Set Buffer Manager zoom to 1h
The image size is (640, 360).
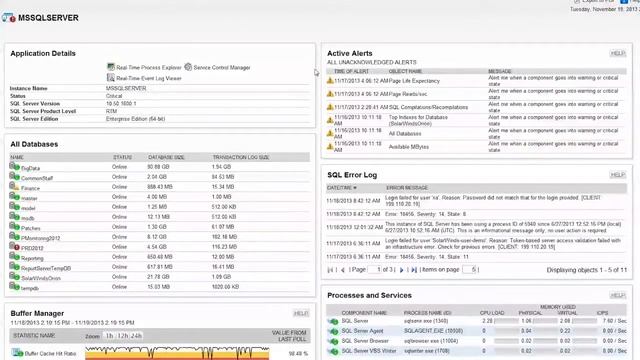109,336
